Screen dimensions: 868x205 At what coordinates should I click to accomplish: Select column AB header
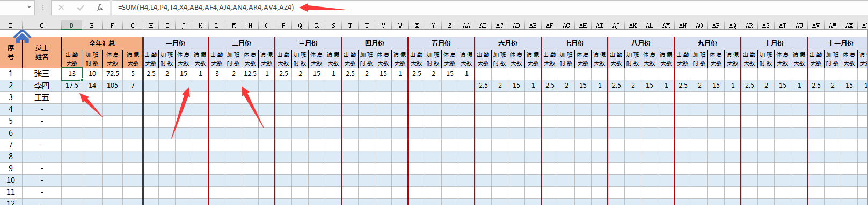coord(483,25)
